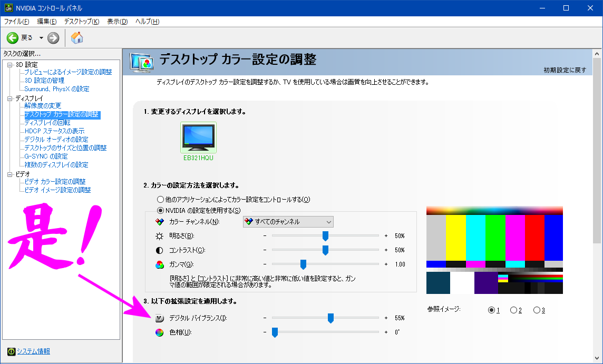Viewport: 603px width, 364px height.
Task: Open システム情報 link
Action: pos(33,351)
